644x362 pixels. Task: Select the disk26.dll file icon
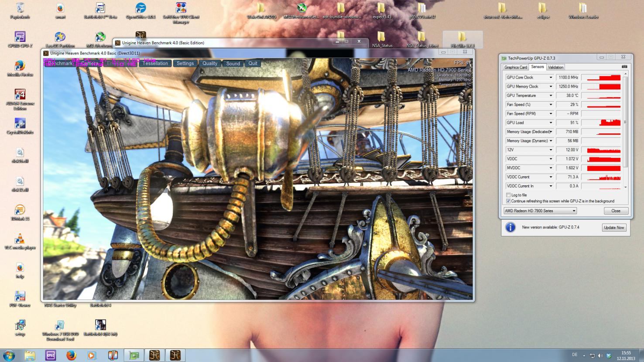20,154
